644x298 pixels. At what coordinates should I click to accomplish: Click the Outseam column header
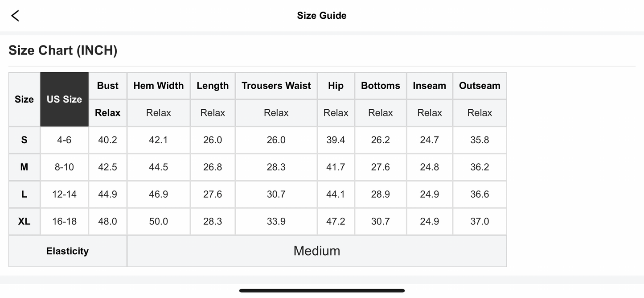pyautogui.click(x=480, y=86)
